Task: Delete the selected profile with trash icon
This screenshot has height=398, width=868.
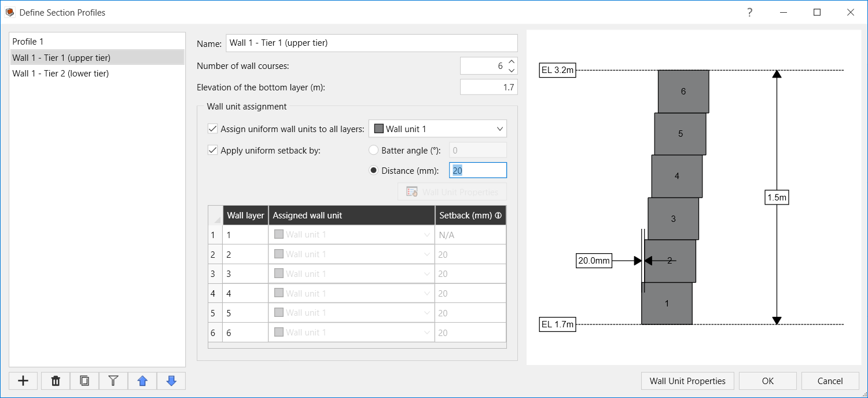Action: click(x=56, y=381)
